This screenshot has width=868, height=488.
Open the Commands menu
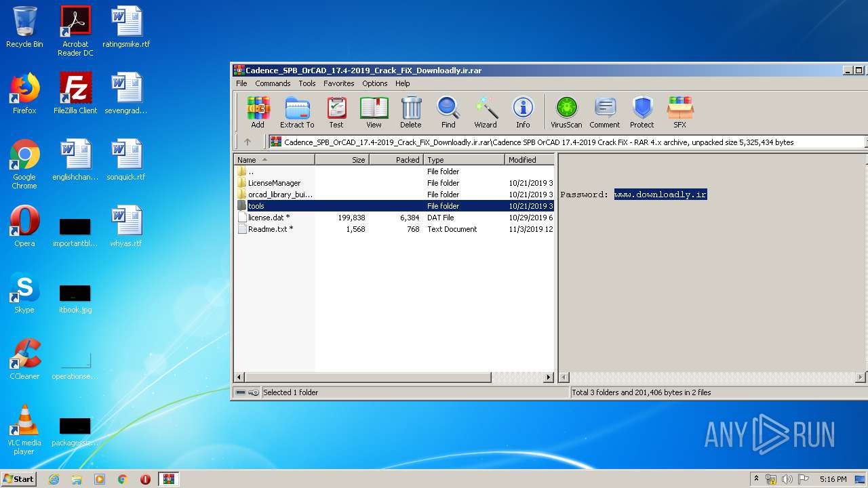[x=273, y=83]
